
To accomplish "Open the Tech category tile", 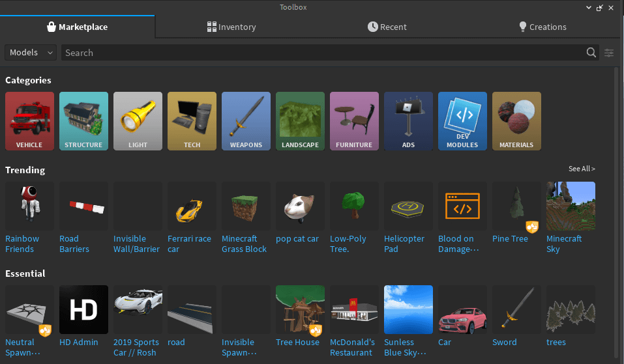I will (x=192, y=121).
